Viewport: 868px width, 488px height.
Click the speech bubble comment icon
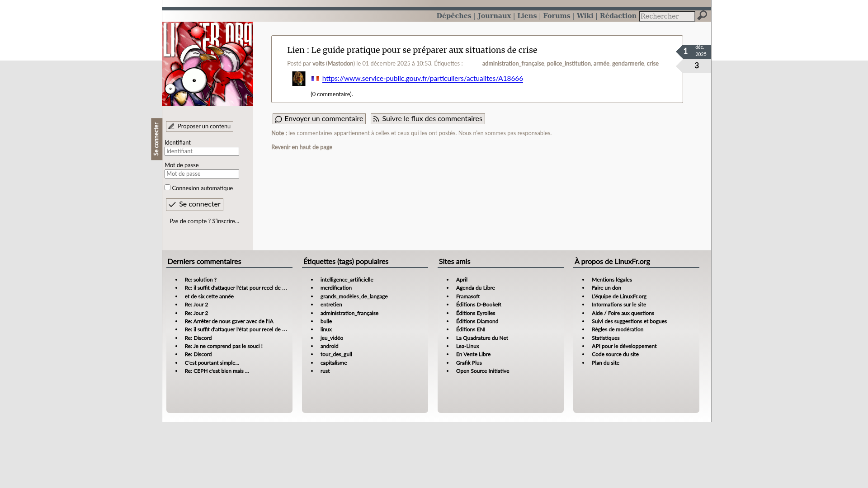click(x=278, y=119)
